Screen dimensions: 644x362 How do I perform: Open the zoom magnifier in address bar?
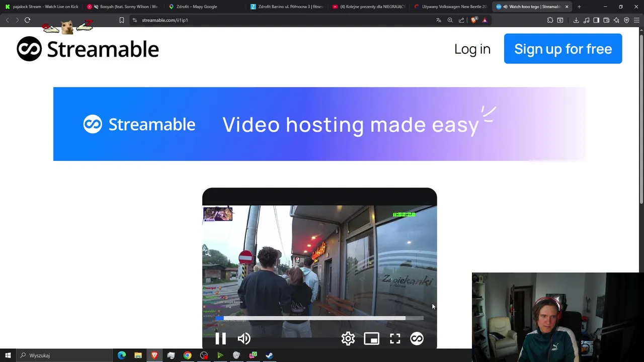click(450, 20)
